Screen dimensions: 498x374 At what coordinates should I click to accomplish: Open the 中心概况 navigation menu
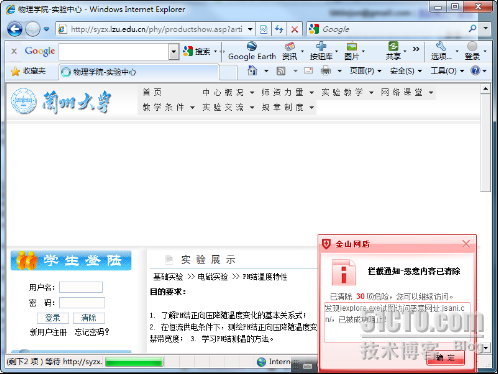(228, 92)
